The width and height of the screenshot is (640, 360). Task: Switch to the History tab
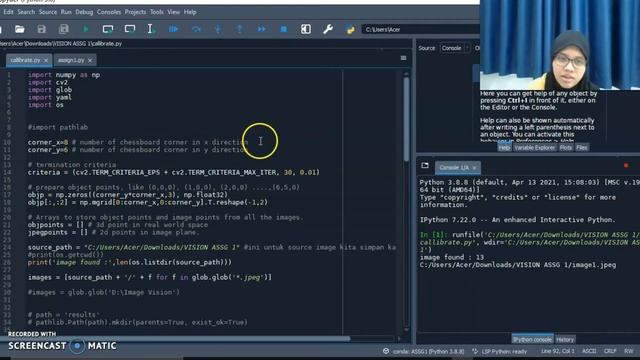pyautogui.click(x=565, y=340)
